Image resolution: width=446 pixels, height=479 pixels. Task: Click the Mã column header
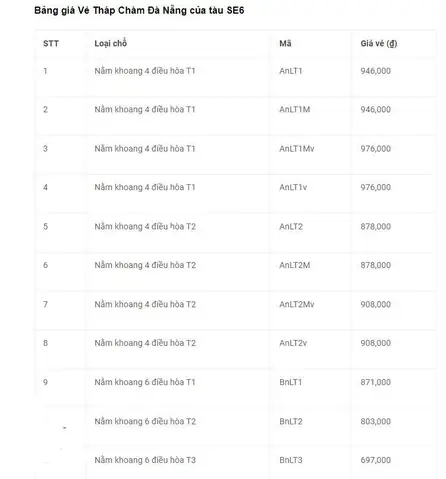285,43
